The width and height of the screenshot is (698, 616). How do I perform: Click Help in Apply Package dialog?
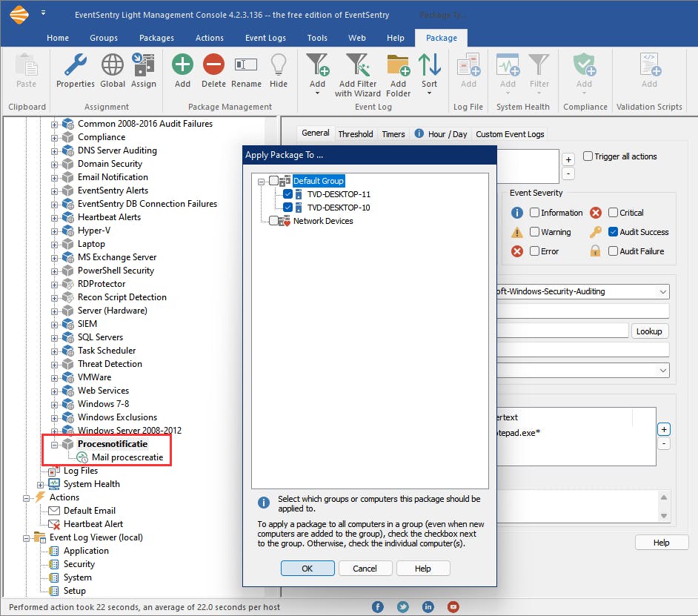422,568
